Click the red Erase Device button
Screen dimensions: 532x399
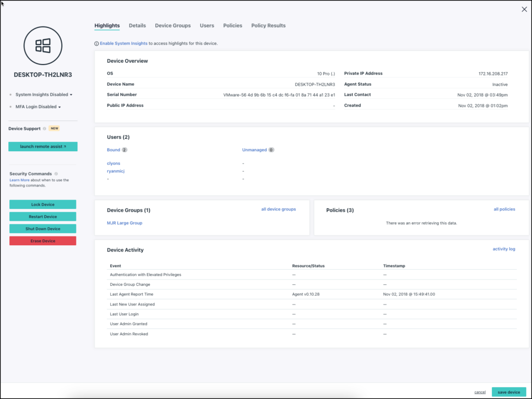(43, 241)
